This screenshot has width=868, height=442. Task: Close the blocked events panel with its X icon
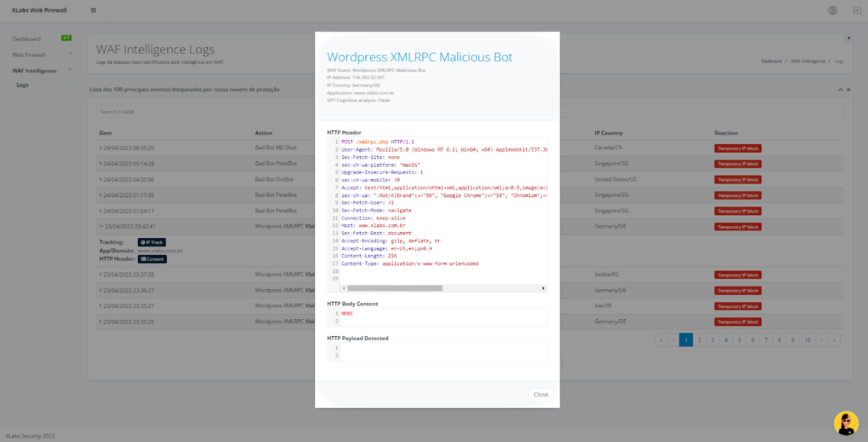click(x=848, y=89)
